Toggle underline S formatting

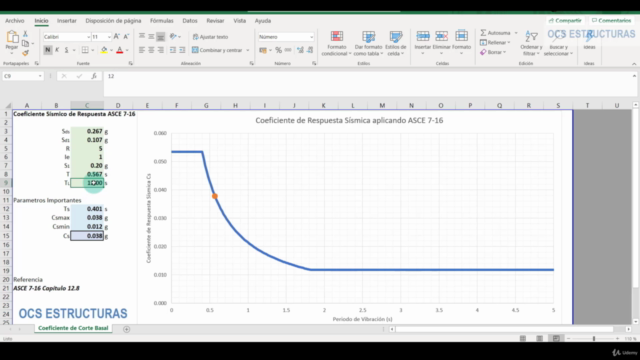point(67,50)
